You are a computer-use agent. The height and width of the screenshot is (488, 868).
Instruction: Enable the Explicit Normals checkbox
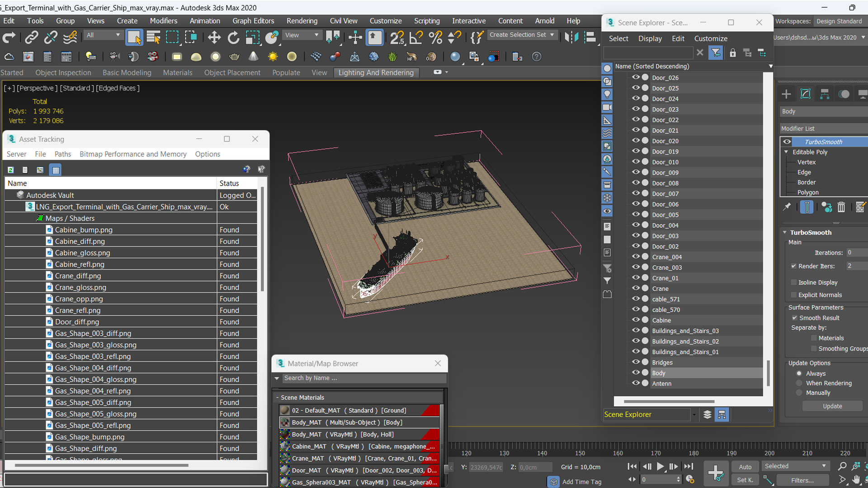pyautogui.click(x=794, y=295)
